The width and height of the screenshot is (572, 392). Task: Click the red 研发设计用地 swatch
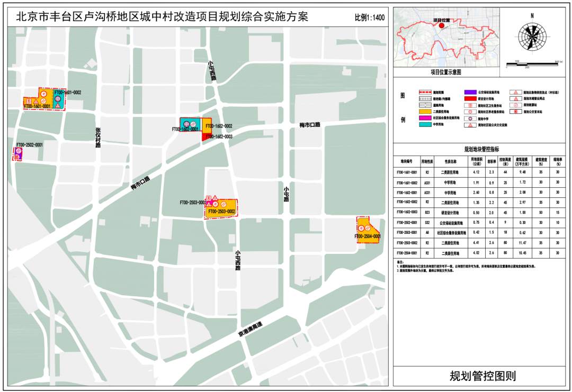coord(470,98)
